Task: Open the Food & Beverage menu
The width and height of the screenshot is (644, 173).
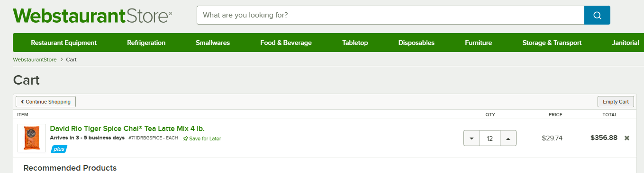Action: [286, 43]
